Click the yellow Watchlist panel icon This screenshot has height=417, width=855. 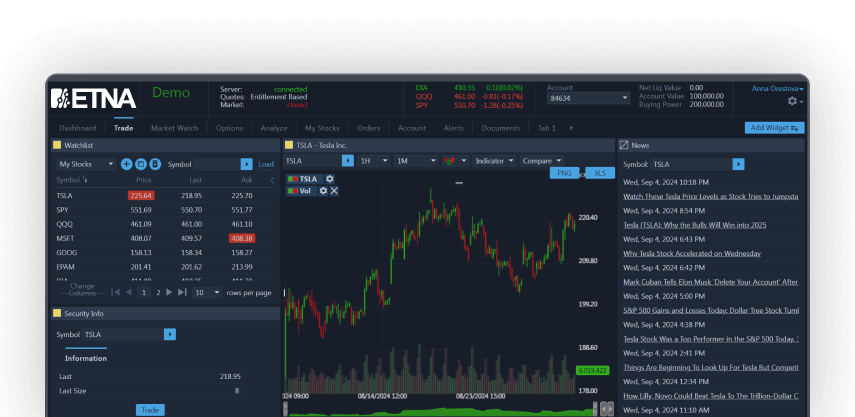pos(56,146)
